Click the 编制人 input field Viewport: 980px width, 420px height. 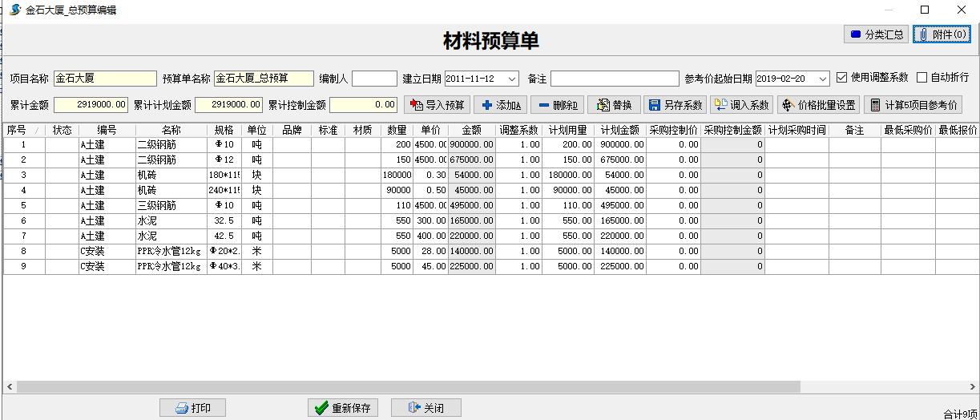374,79
